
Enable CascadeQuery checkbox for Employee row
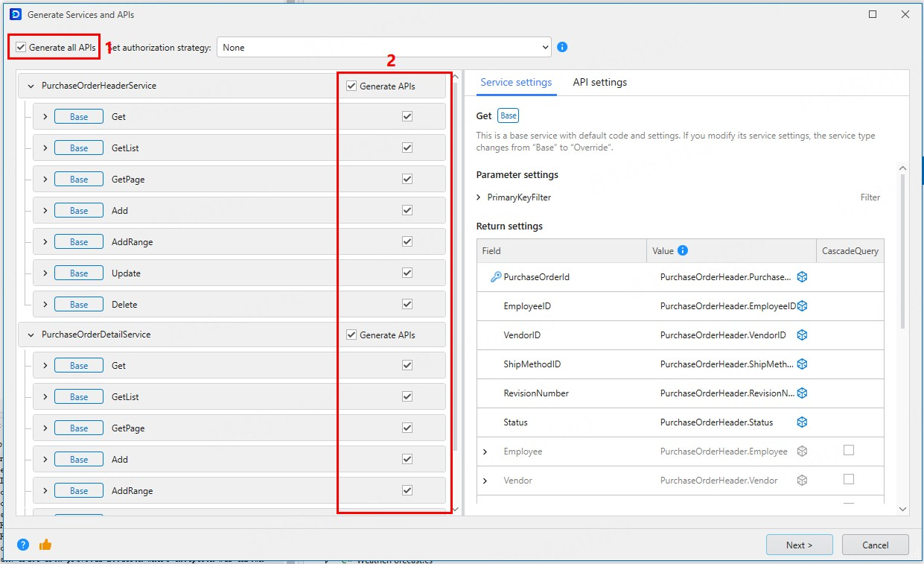pos(849,450)
